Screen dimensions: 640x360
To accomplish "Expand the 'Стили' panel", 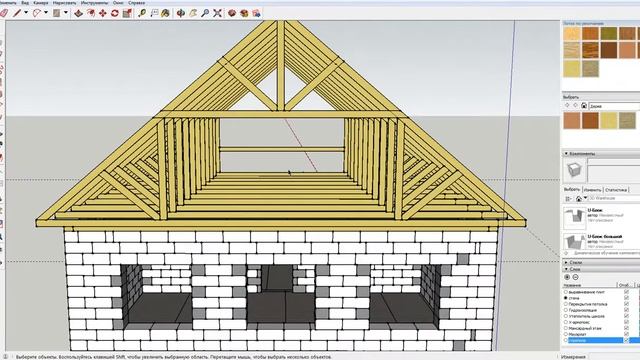I will pos(566,262).
